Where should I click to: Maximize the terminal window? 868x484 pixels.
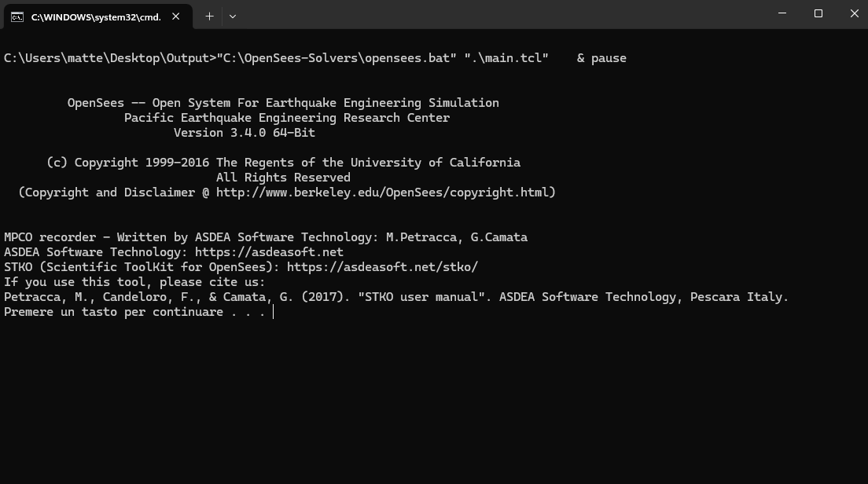818,13
